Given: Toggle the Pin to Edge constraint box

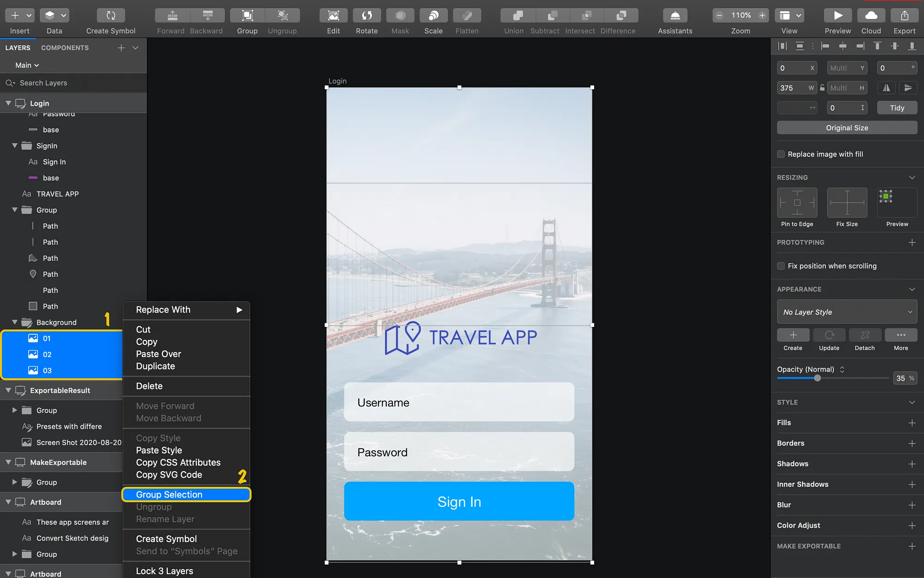Looking at the screenshot, I should 797,203.
